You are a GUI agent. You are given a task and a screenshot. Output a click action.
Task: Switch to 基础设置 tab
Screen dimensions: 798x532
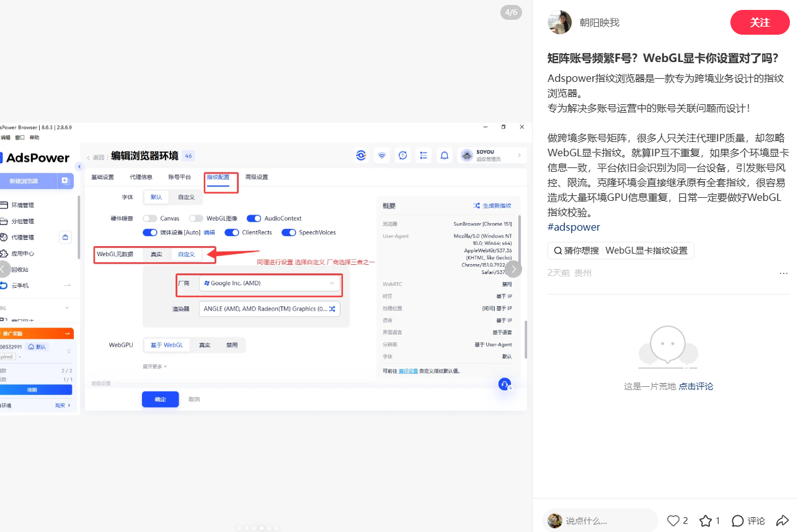point(103,177)
